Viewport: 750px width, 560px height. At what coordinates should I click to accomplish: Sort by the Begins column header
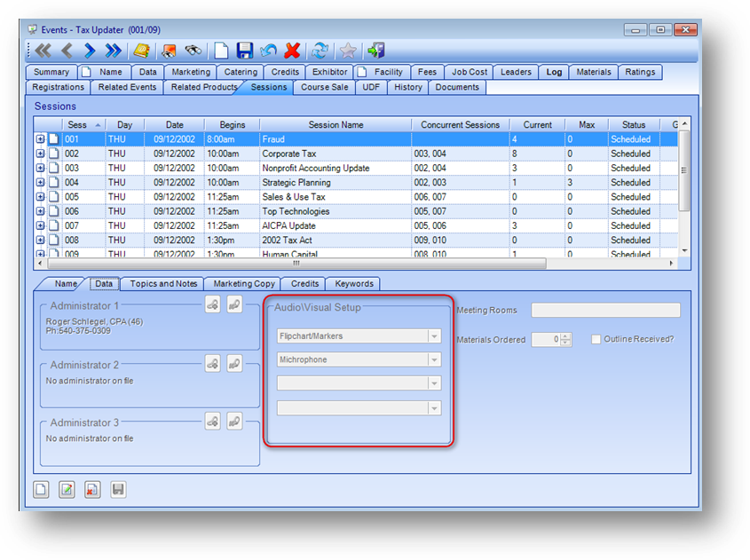point(232,125)
